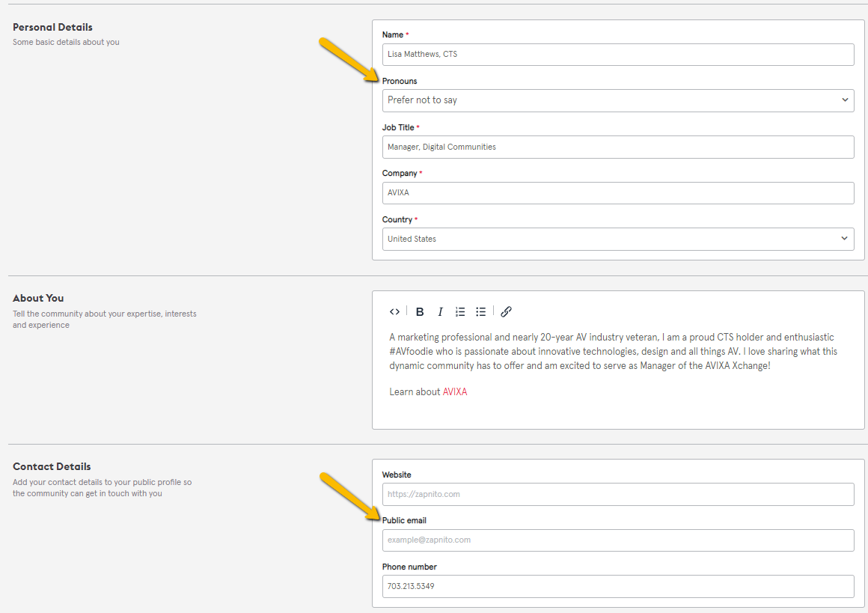Focus the Phone number field

[x=617, y=586]
